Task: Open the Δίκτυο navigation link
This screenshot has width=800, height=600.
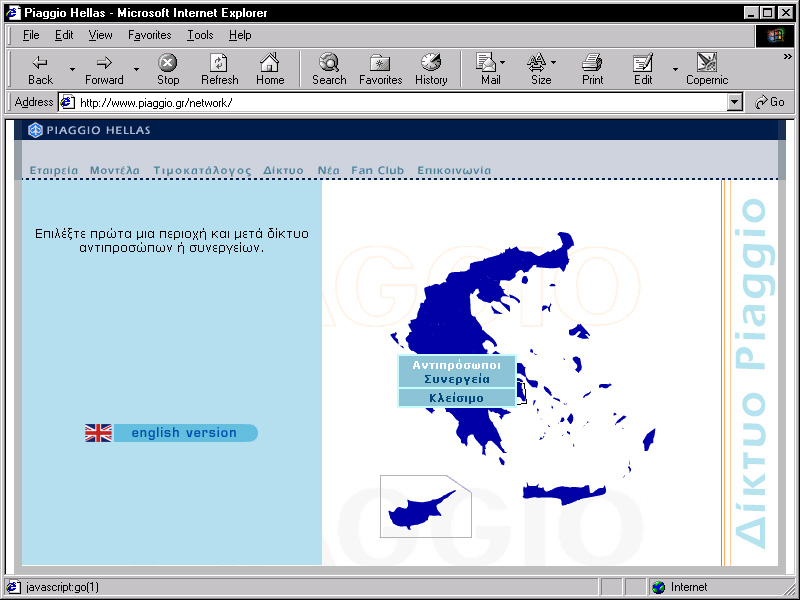Action: click(283, 170)
